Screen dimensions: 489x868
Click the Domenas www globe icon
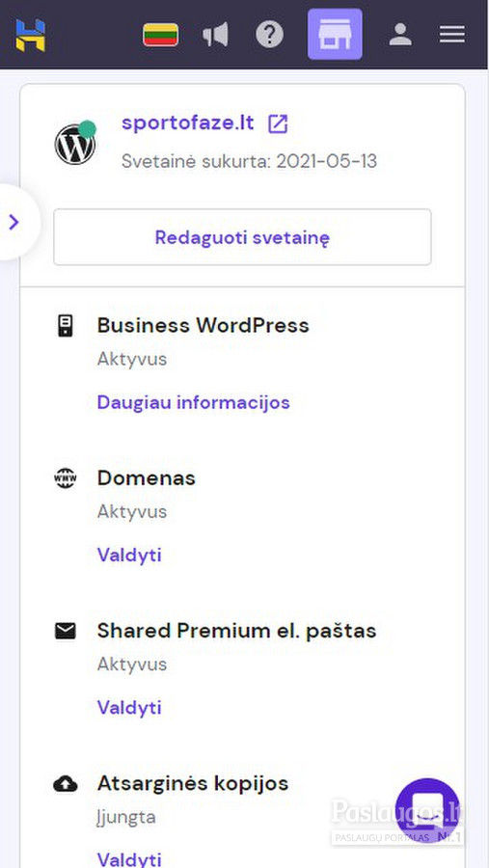pyautogui.click(x=66, y=477)
